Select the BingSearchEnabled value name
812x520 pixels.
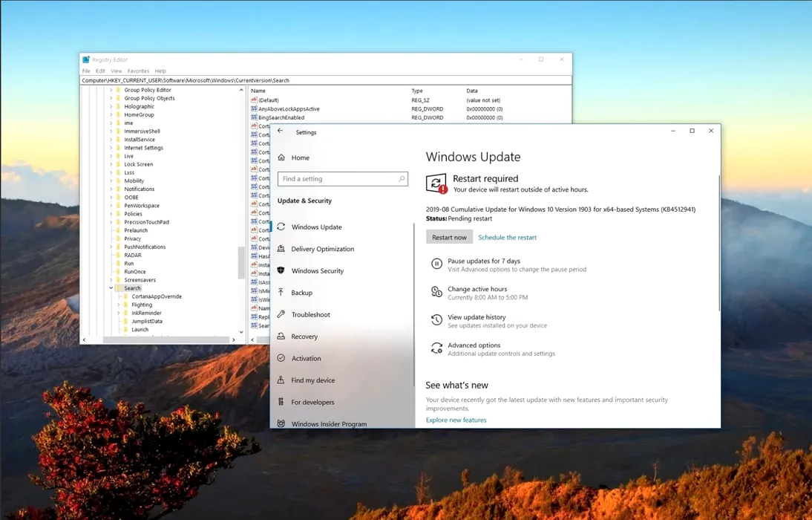coord(281,117)
